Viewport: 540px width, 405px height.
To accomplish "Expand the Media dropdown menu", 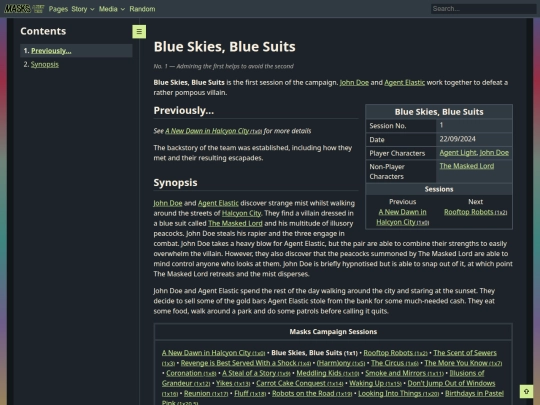I will click(x=112, y=9).
